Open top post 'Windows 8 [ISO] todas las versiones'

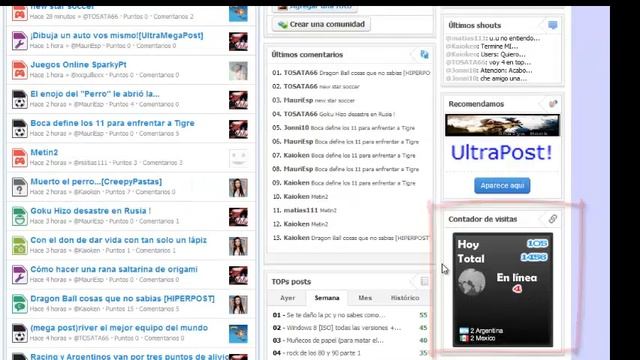pyautogui.click(x=344, y=328)
